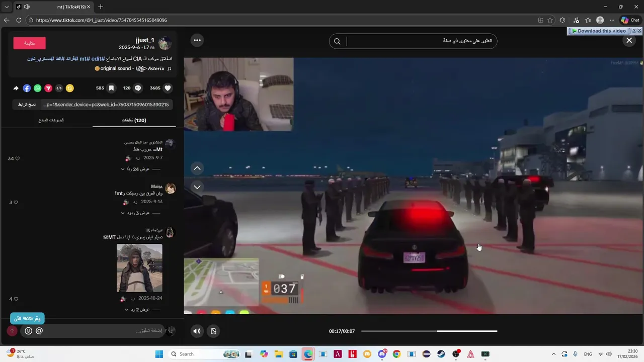Show hidden system tray icons
The image size is (644, 362).
(x=553, y=354)
